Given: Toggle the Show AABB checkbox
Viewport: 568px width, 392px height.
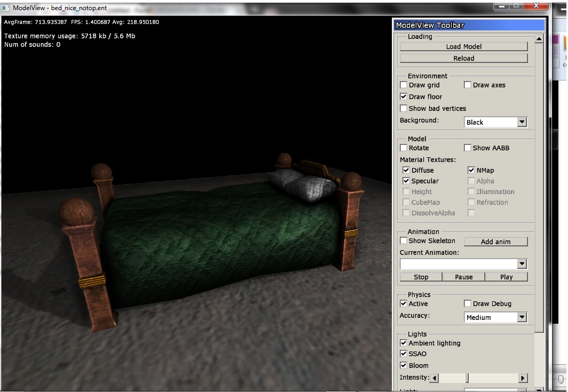Looking at the screenshot, I should [468, 148].
